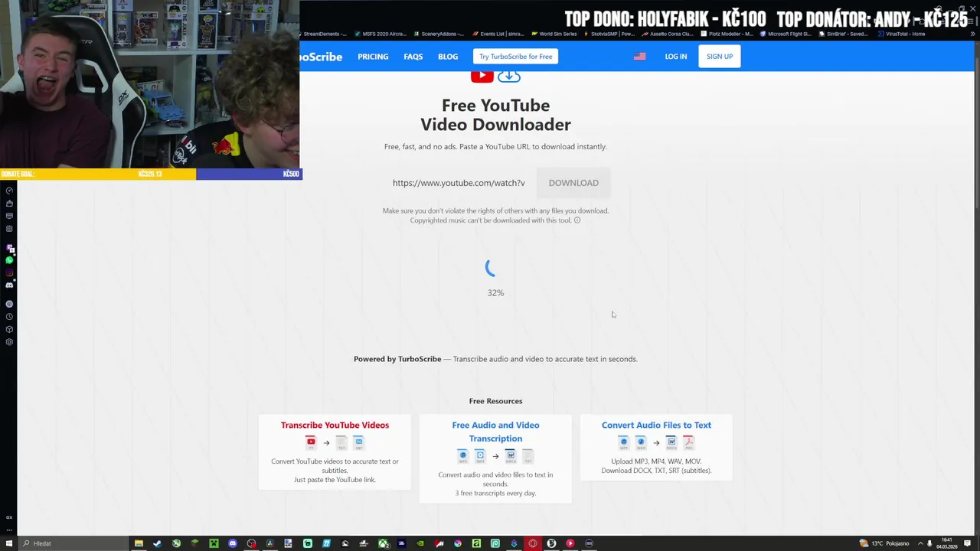Open Instagram in the browser sidebar
Screen dimensions: 980x551
pos(9,272)
